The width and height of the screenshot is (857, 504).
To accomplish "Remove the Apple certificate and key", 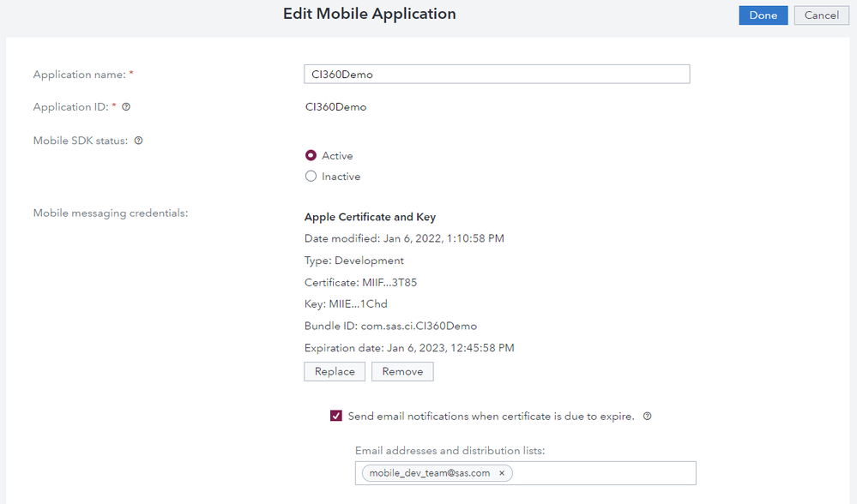I will point(402,371).
